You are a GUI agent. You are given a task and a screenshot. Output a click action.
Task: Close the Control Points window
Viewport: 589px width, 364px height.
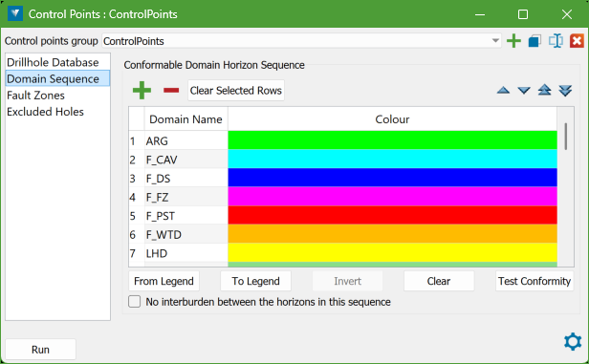[566, 14]
